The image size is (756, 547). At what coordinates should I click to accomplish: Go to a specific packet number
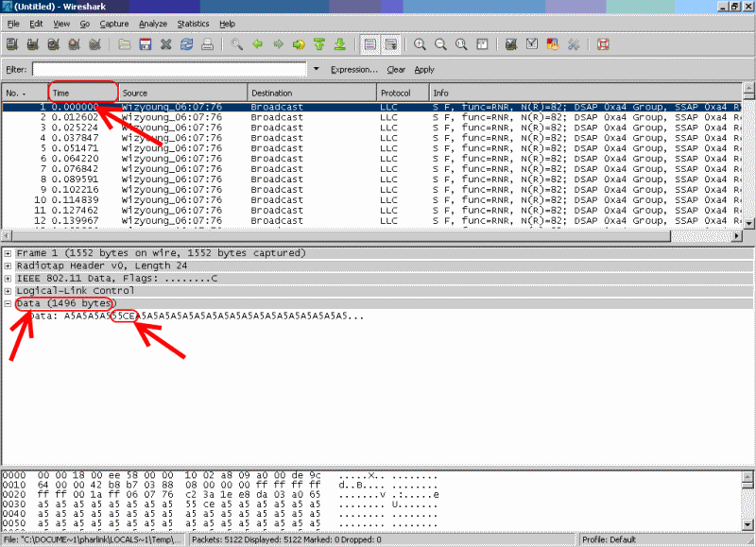(x=299, y=44)
